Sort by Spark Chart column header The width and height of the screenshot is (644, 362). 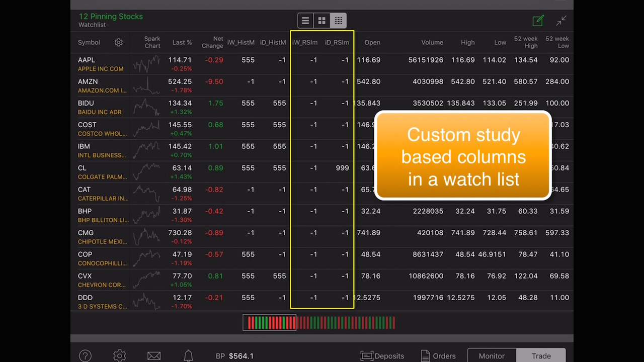click(152, 42)
